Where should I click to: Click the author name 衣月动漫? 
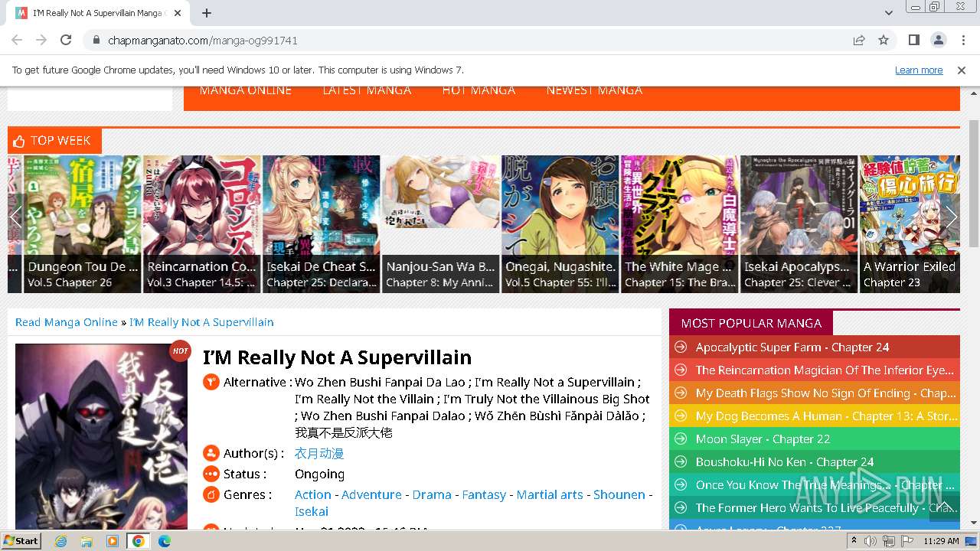(x=319, y=453)
